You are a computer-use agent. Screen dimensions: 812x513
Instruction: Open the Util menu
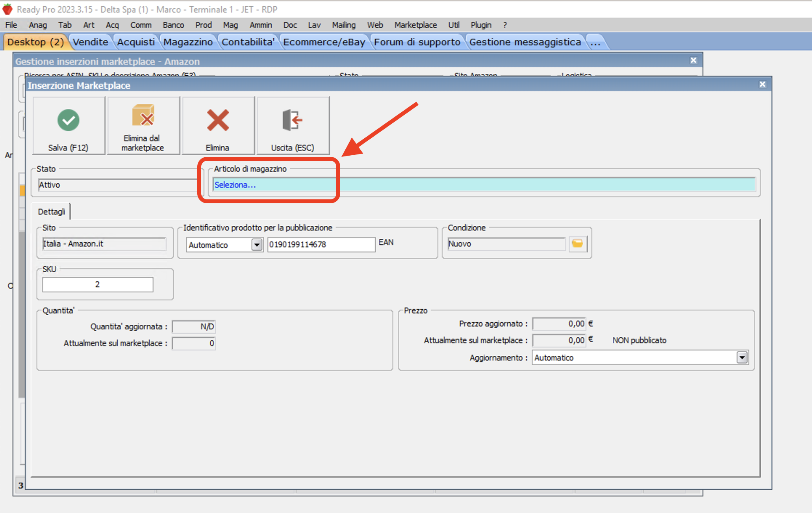click(x=454, y=25)
